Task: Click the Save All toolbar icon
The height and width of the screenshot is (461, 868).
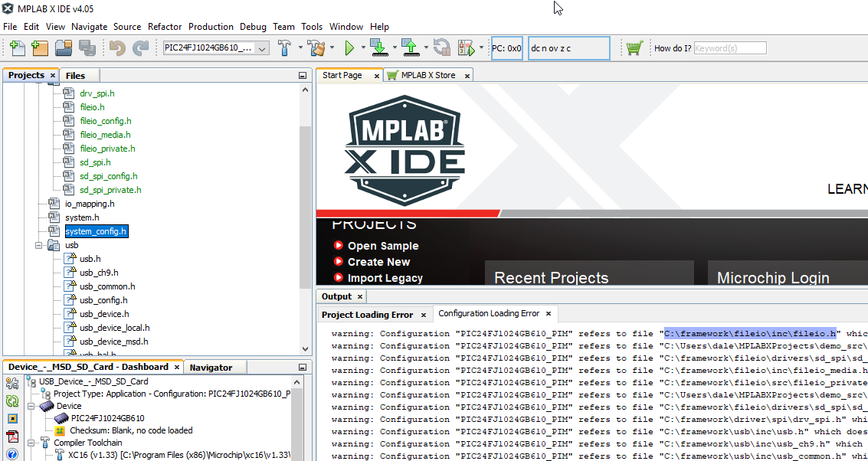Action: point(87,48)
